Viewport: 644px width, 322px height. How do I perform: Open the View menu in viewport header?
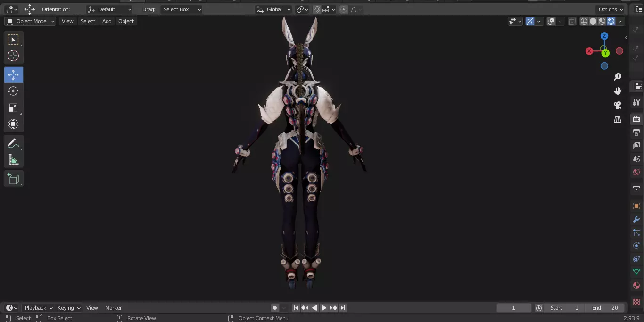(x=67, y=21)
